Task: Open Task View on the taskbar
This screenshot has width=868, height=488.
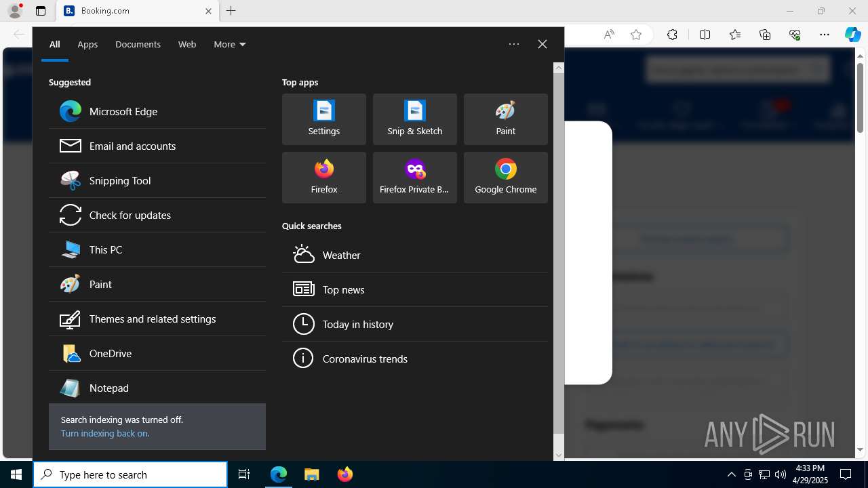Action: 244,474
